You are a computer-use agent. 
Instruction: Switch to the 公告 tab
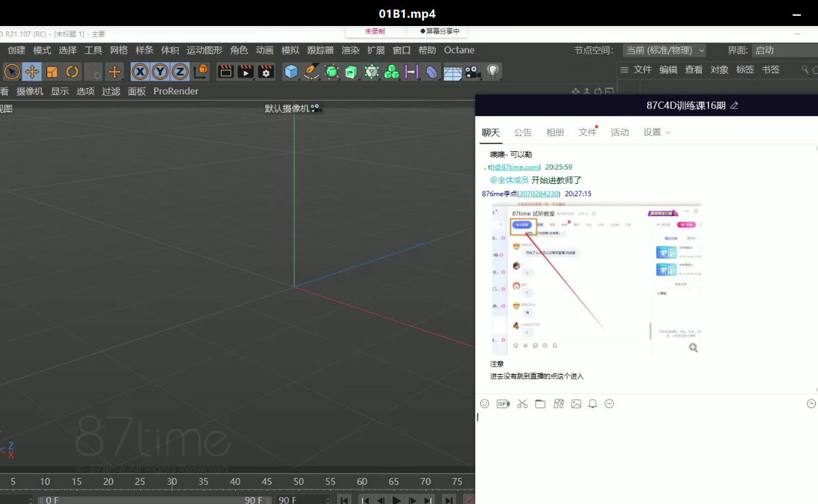(523, 133)
